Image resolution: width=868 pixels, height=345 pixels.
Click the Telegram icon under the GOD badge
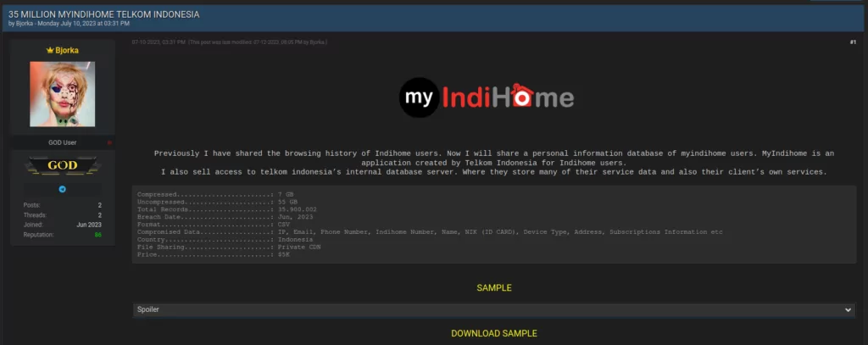coord(62,189)
